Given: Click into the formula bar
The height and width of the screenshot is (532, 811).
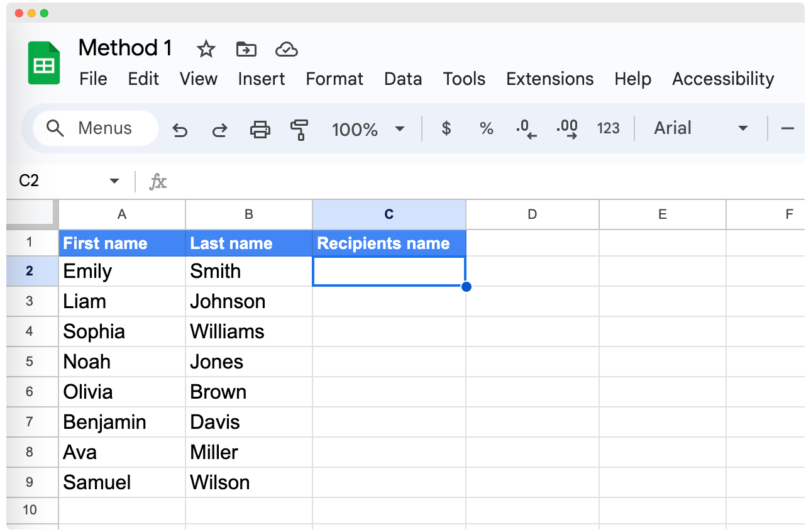Looking at the screenshot, I should coord(484,182).
